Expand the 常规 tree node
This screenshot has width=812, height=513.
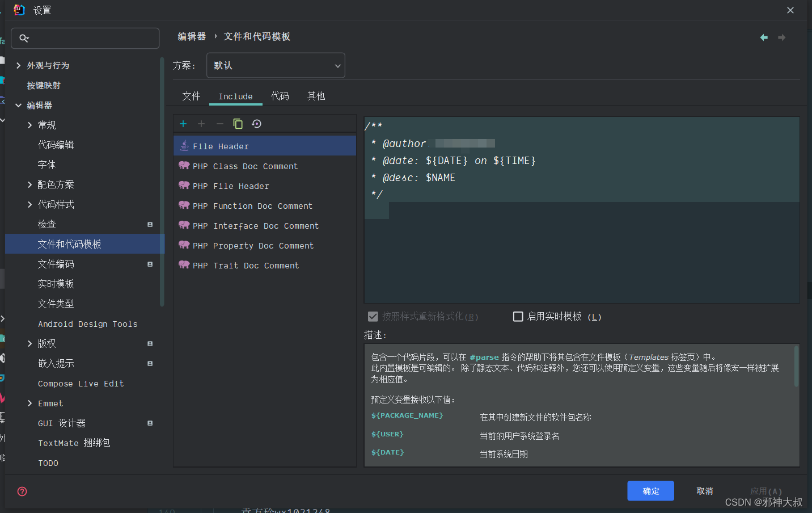tap(29, 125)
